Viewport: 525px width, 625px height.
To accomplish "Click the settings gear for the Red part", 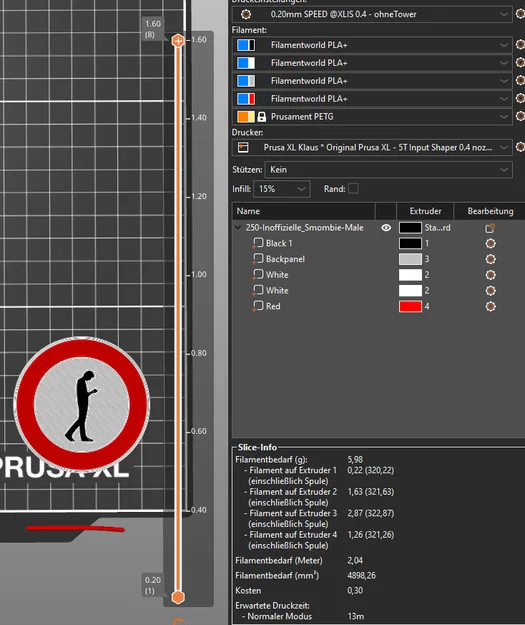I will pyautogui.click(x=491, y=307).
